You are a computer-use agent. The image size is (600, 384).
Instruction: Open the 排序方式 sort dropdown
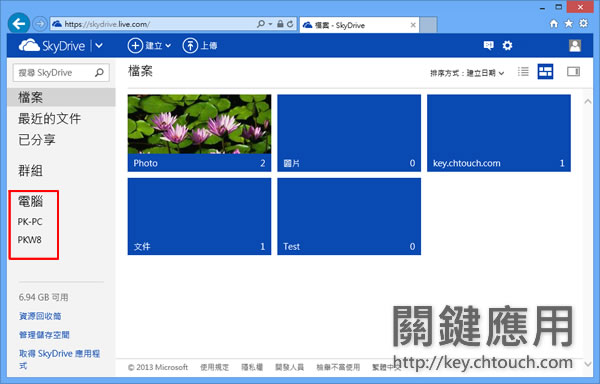click(467, 73)
